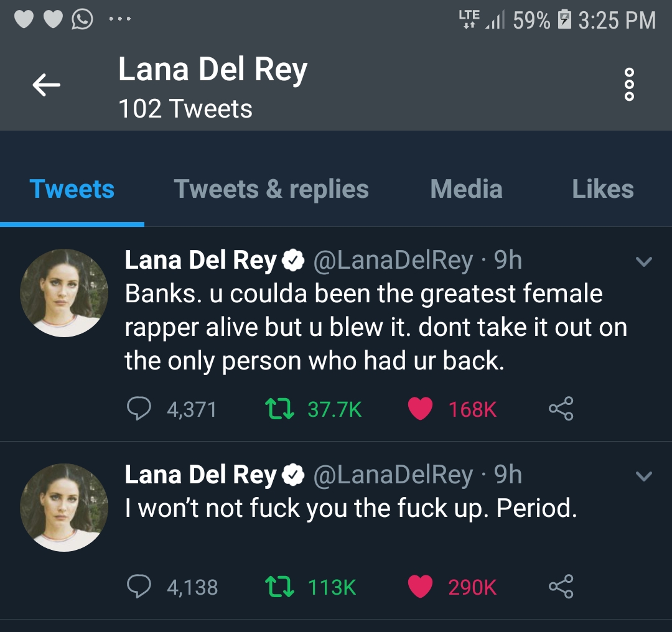Screen dimensions: 672x632
Task: Expand options chevron on Banks tweet
Action: (644, 262)
